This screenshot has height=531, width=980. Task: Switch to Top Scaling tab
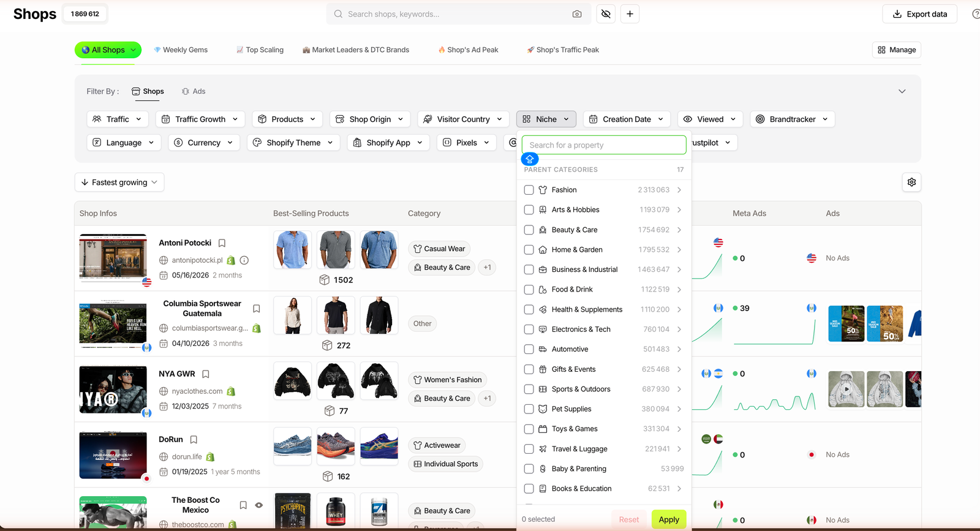click(x=260, y=50)
